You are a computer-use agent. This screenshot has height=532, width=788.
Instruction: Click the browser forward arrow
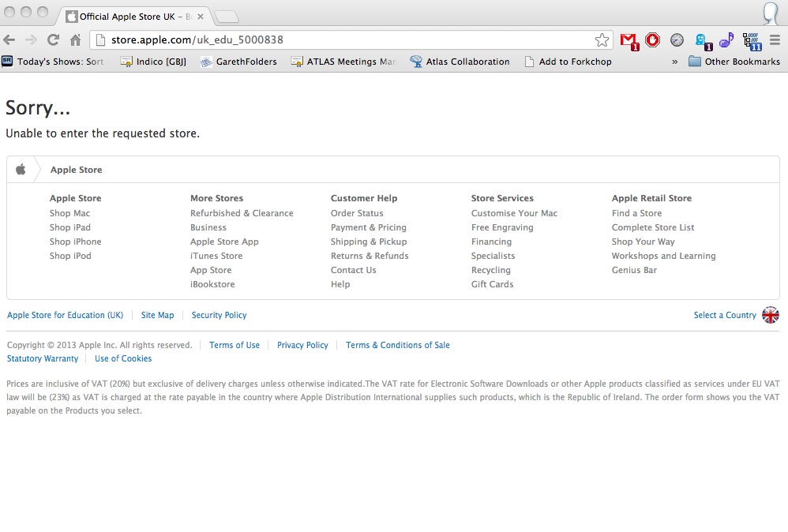(x=31, y=39)
